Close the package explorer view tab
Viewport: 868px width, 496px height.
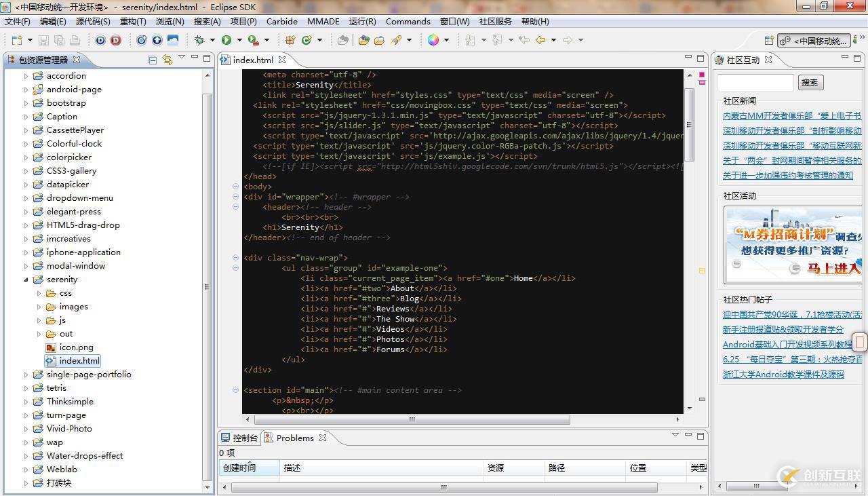pyautogui.click(x=77, y=60)
